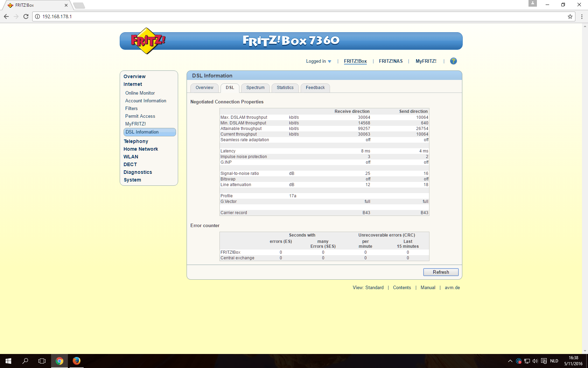Viewport: 588px width, 368px height.
Task: Click the blue help question mark icon
Action: (x=453, y=61)
